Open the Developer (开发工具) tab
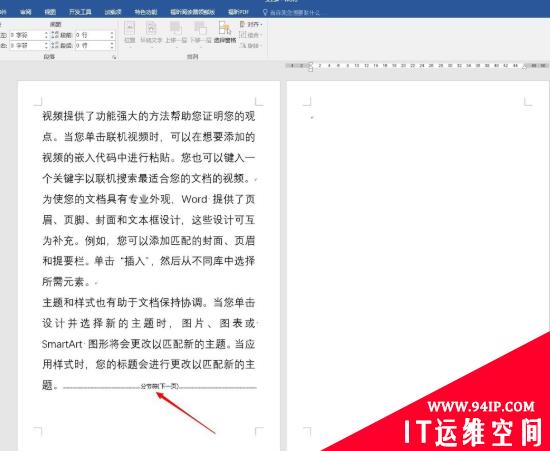Screen dimensions: 550x451 [80, 12]
